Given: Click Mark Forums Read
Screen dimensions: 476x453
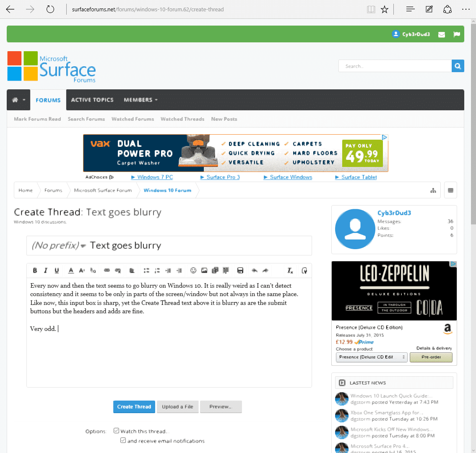Looking at the screenshot, I should (x=37, y=119).
